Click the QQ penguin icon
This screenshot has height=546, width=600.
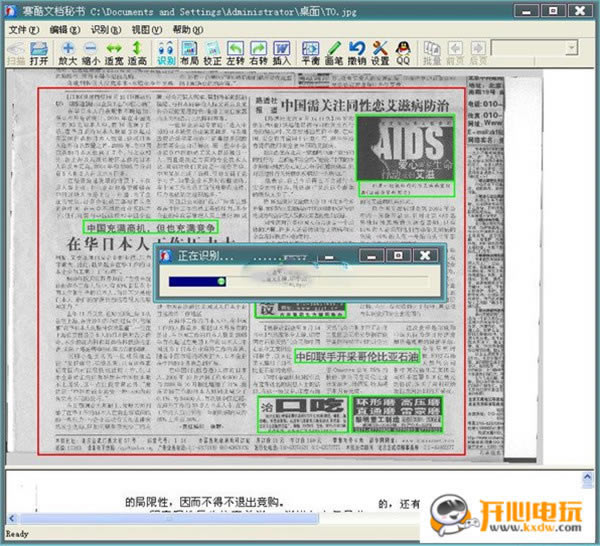pos(403,53)
